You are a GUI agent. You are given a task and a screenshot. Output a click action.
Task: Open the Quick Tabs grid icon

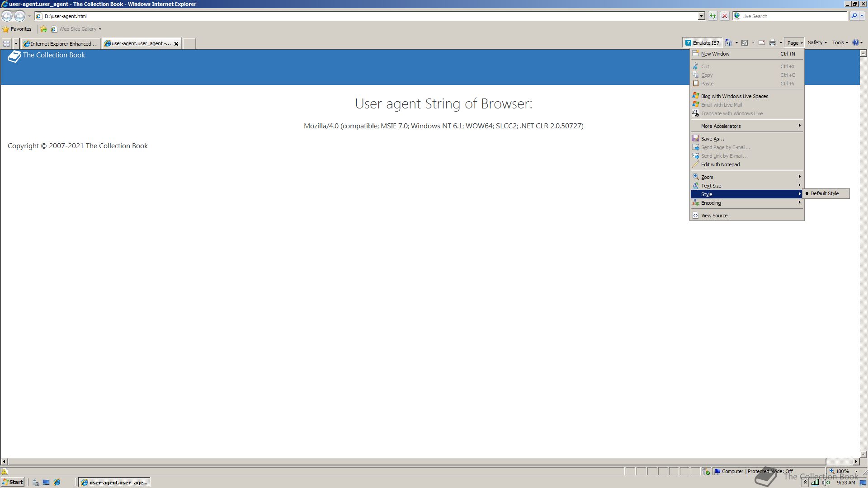coord(6,43)
